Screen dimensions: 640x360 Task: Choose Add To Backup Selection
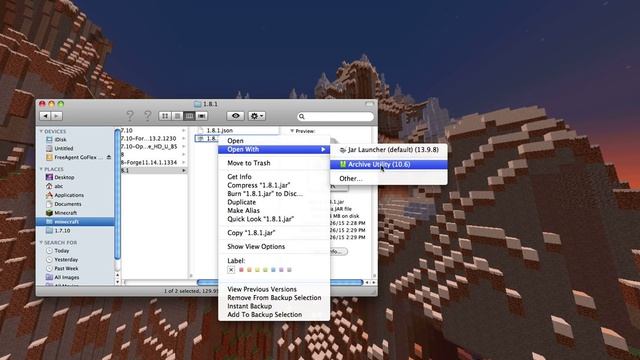(274, 315)
